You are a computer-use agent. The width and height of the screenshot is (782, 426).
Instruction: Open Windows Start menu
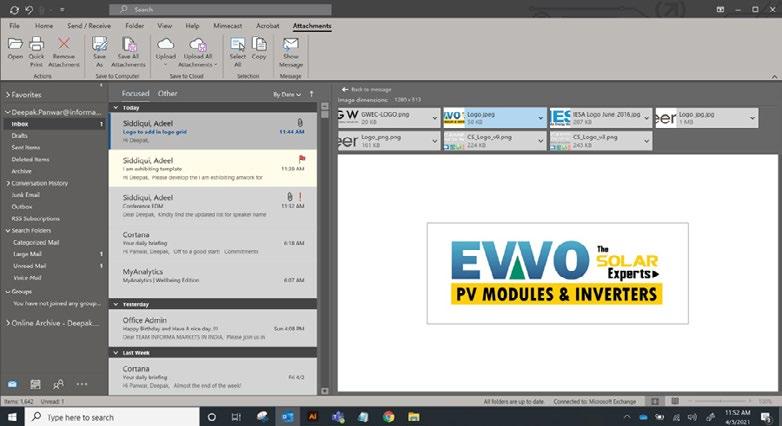coord(11,417)
